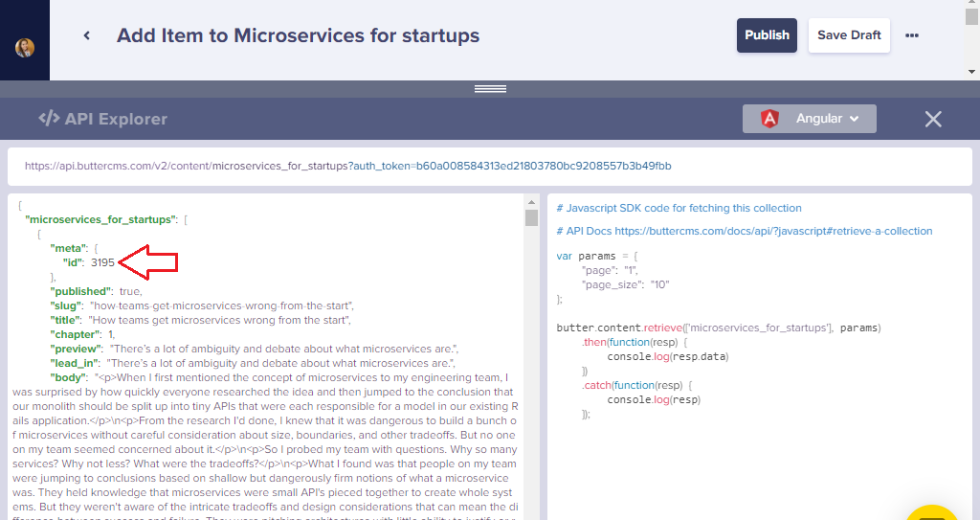Click the "title" JSON key
980x520 pixels.
point(66,321)
